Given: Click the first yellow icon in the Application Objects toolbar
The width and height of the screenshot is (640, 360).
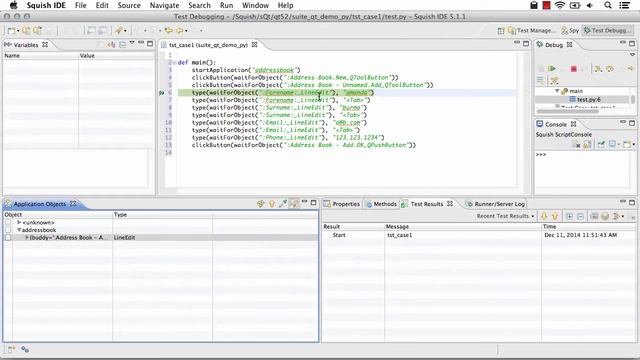Looking at the screenshot, I should pos(261,203).
